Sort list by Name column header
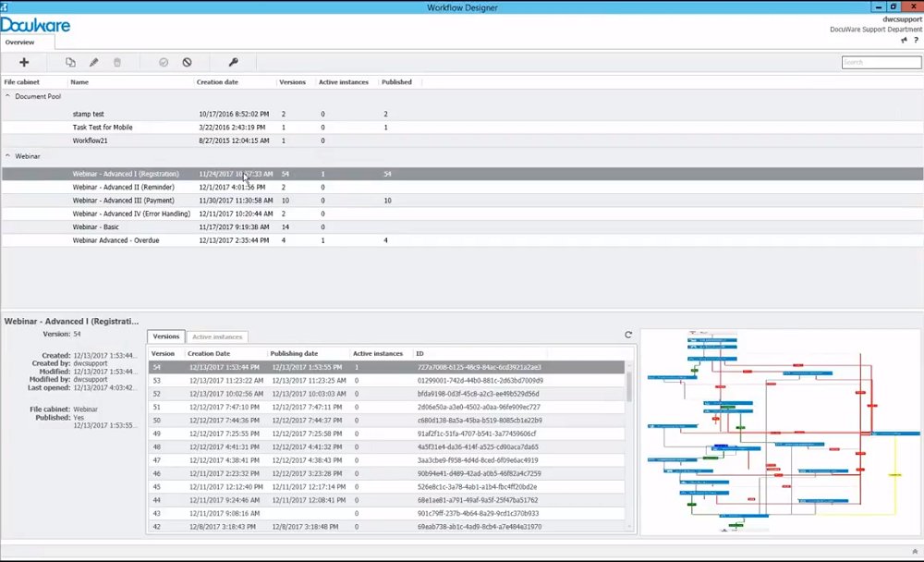The width and height of the screenshot is (924, 562). pos(79,82)
